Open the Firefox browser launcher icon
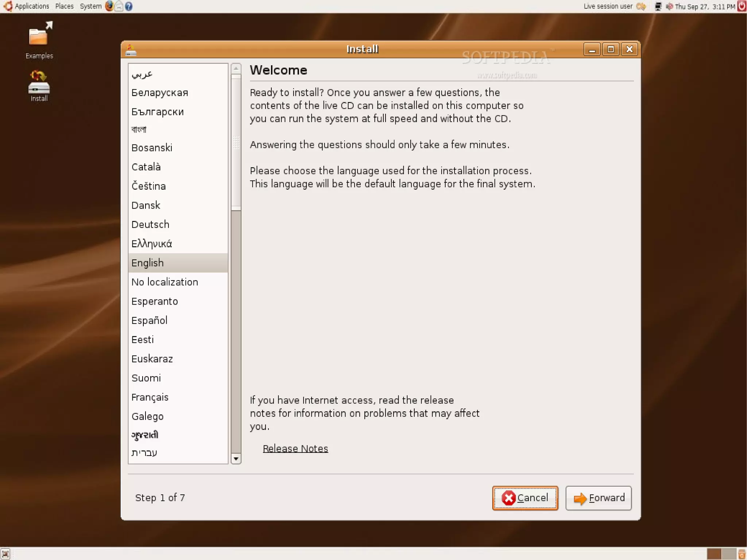747x560 pixels. 109,6
